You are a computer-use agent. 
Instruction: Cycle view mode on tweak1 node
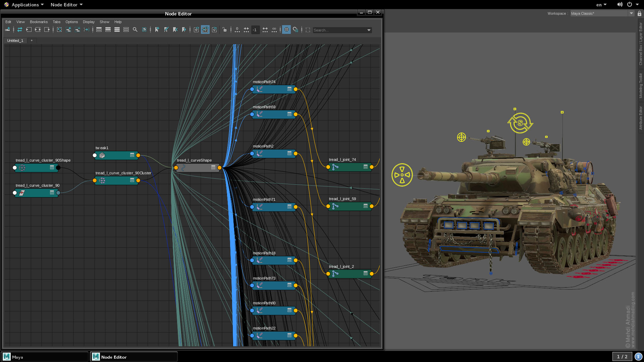tap(132, 155)
